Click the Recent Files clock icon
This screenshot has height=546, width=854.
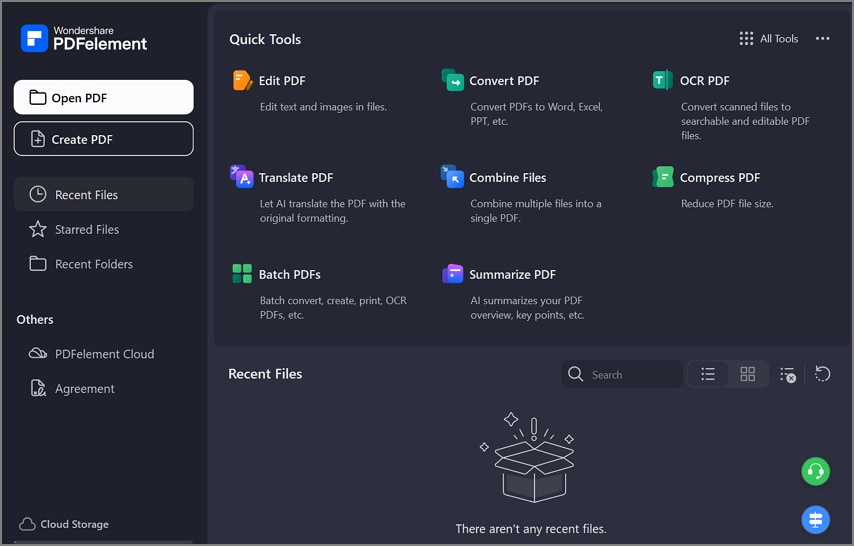pyautogui.click(x=38, y=194)
